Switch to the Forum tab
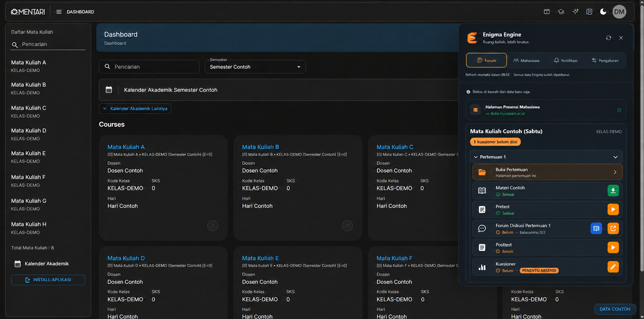644x319 pixels. click(487, 60)
